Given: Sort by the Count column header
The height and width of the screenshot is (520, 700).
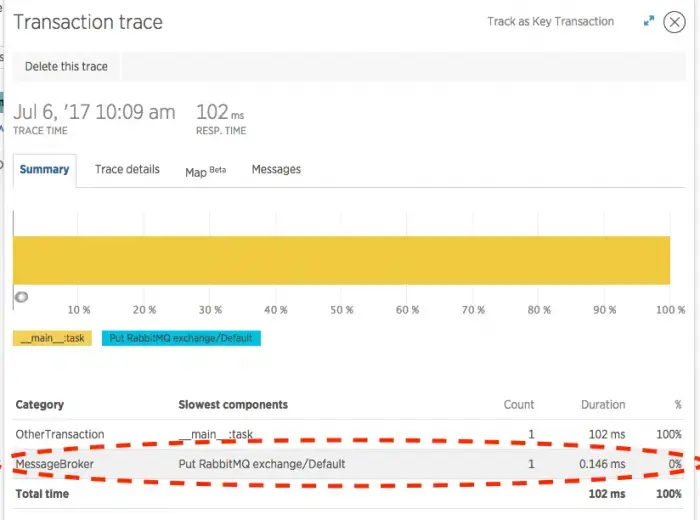Looking at the screenshot, I should click(518, 405).
